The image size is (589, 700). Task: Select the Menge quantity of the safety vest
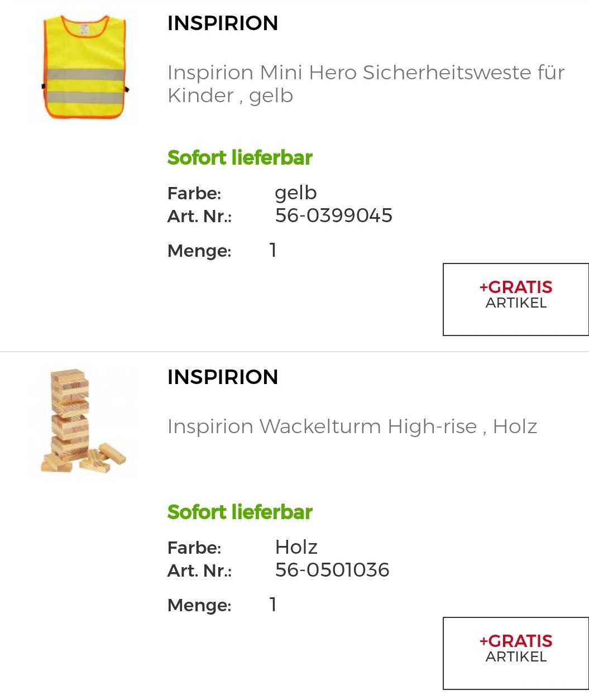[273, 250]
